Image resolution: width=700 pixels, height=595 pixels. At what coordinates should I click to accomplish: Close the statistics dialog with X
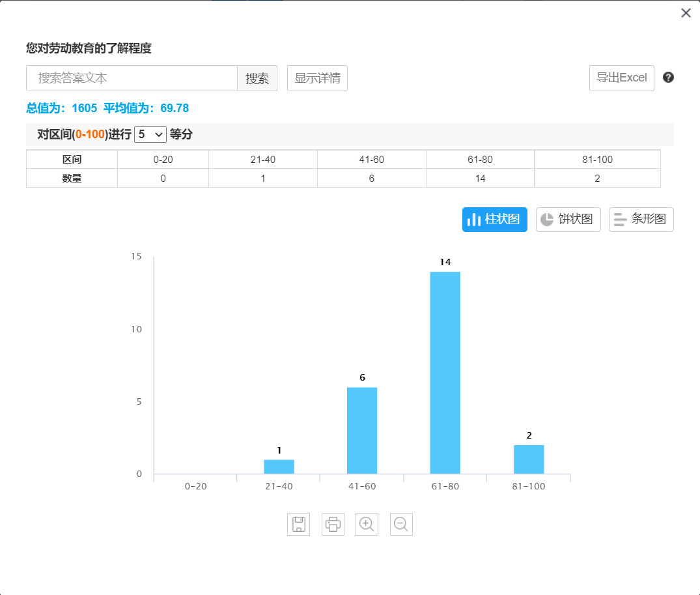pyautogui.click(x=686, y=13)
